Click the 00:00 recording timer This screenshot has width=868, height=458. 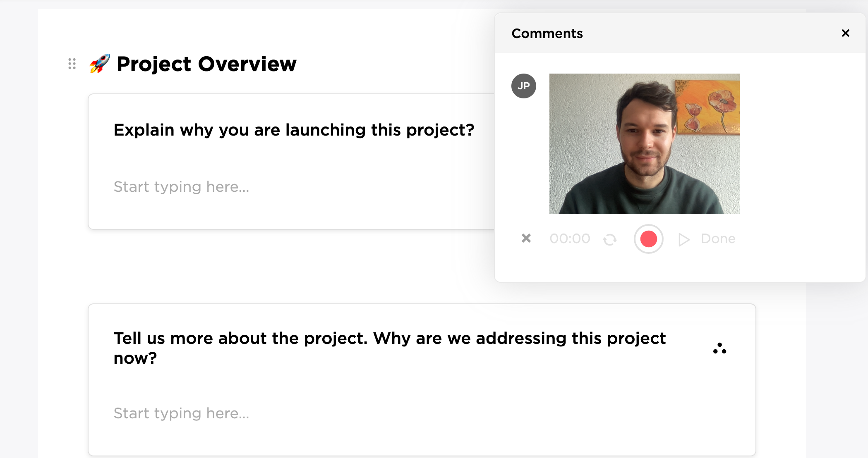(x=570, y=239)
